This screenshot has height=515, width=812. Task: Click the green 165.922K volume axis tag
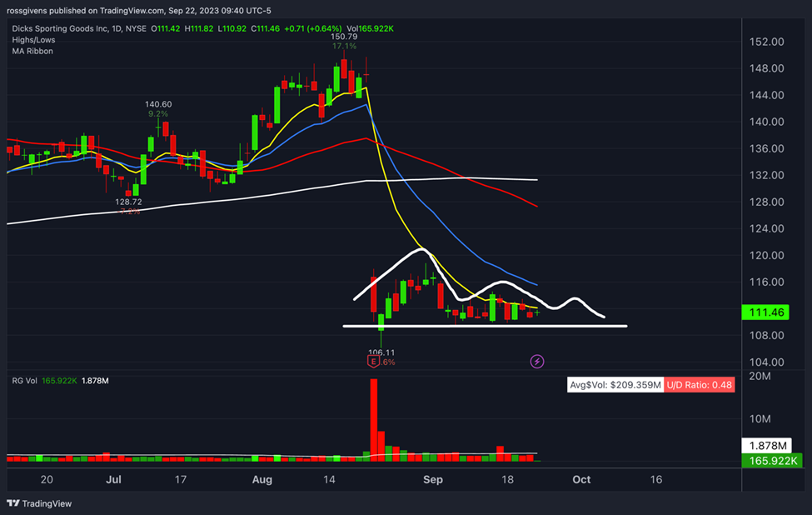tap(772, 461)
